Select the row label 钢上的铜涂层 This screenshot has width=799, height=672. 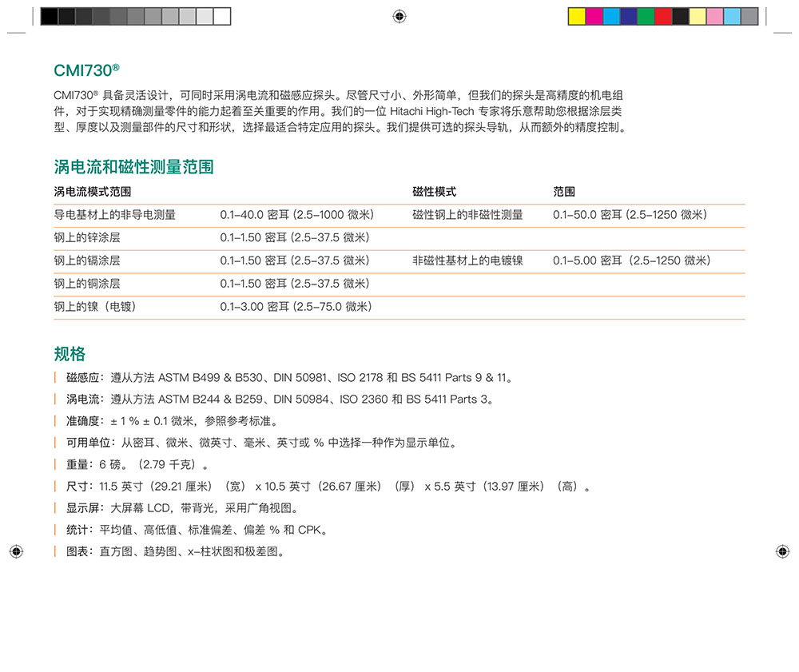coord(87,284)
